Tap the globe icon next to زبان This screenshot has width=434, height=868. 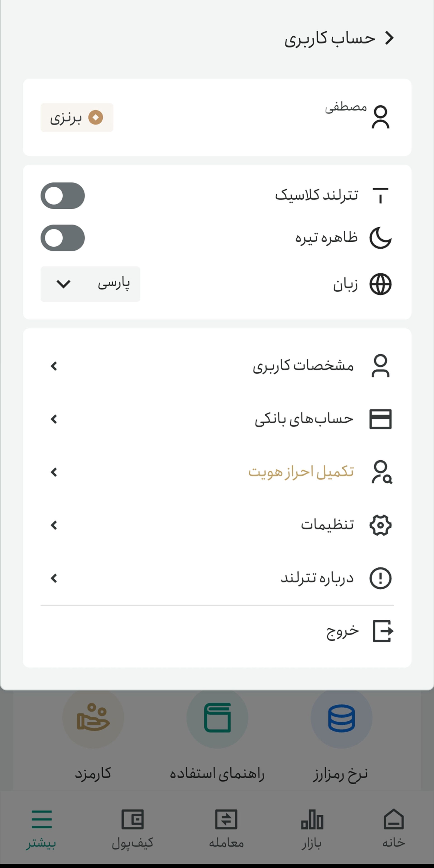(380, 284)
